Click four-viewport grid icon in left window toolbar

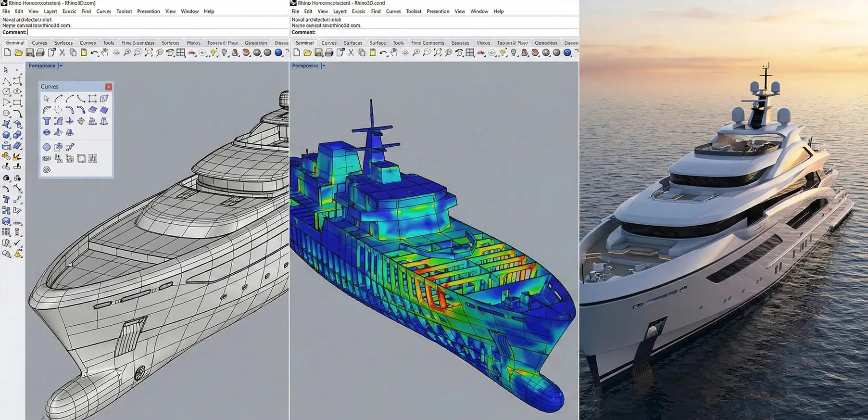181,53
